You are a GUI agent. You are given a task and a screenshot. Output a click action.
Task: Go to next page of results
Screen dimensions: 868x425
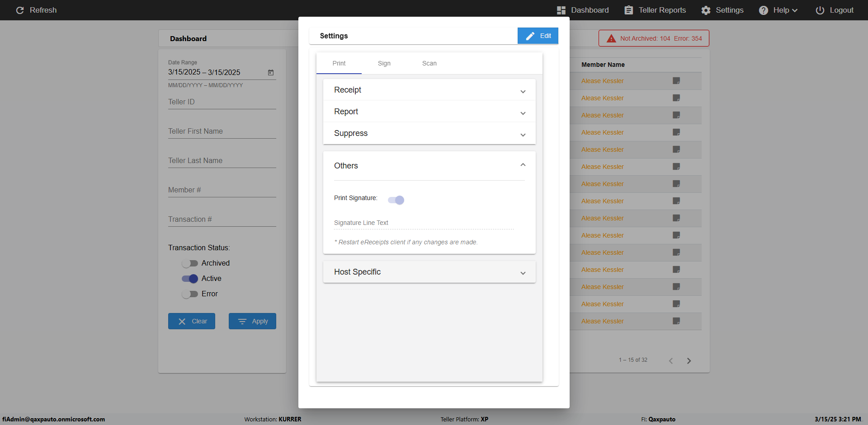pos(689,360)
